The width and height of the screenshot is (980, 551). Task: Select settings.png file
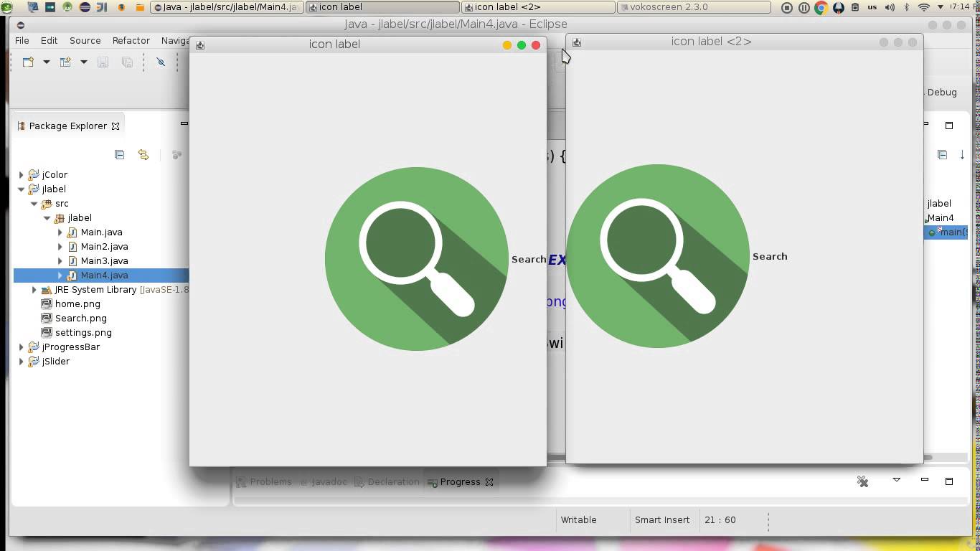click(x=83, y=332)
